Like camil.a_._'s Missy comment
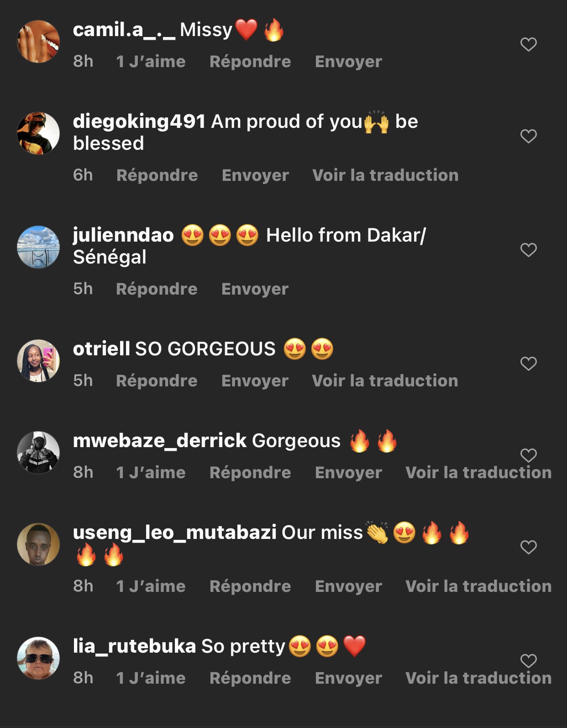Screen dimensions: 567x728 (x=528, y=44)
